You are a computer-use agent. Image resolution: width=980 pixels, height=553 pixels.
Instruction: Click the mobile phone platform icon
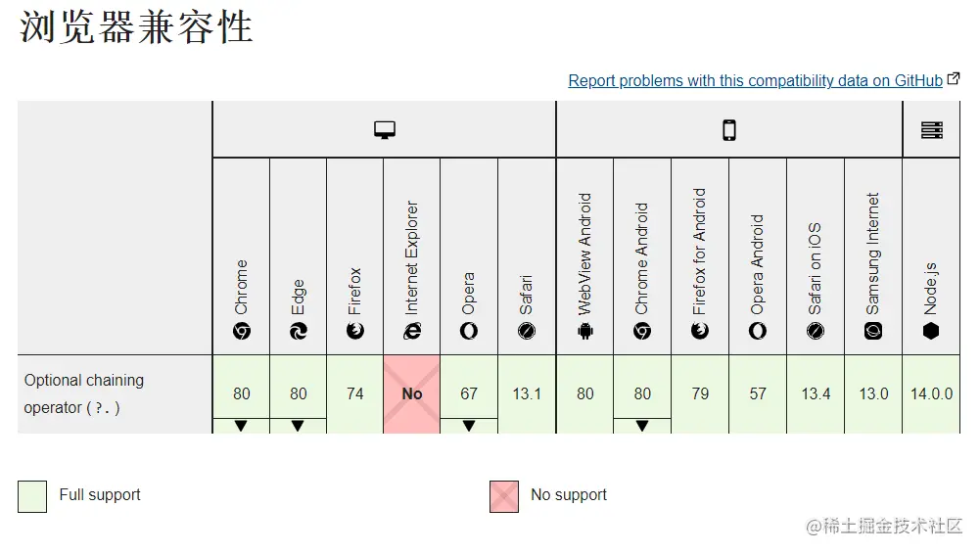pos(728,130)
